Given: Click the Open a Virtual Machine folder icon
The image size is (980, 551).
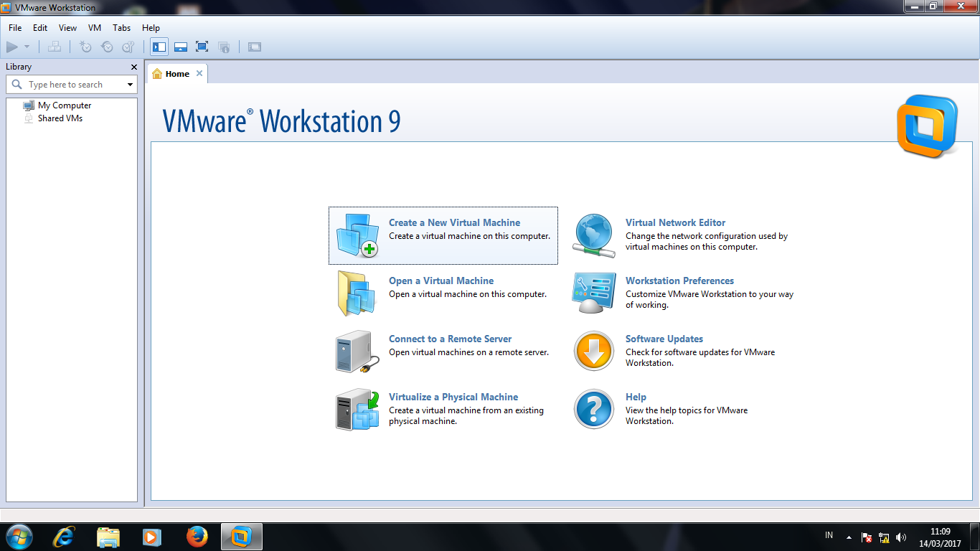Looking at the screenshot, I should click(357, 293).
